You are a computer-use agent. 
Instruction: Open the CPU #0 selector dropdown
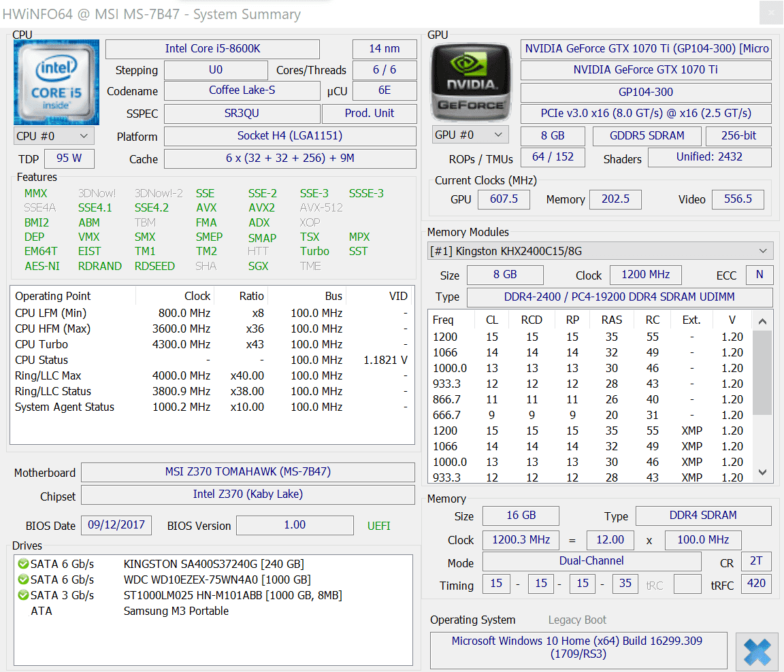point(54,136)
